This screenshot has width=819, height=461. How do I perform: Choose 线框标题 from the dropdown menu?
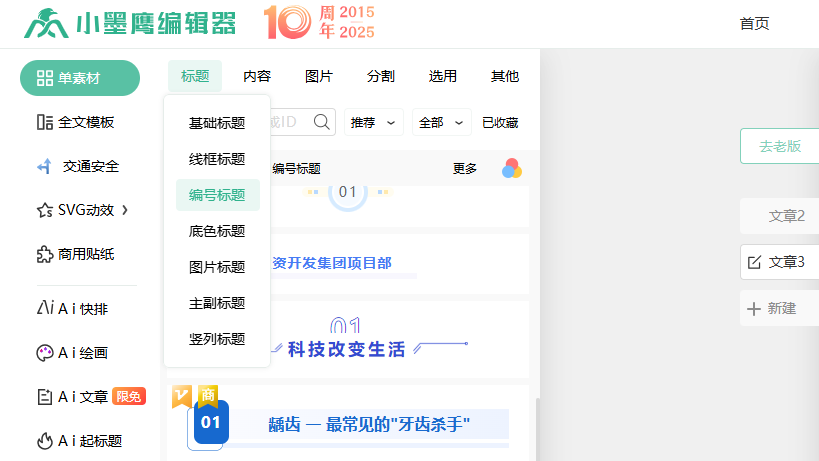click(x=217, y=159)
